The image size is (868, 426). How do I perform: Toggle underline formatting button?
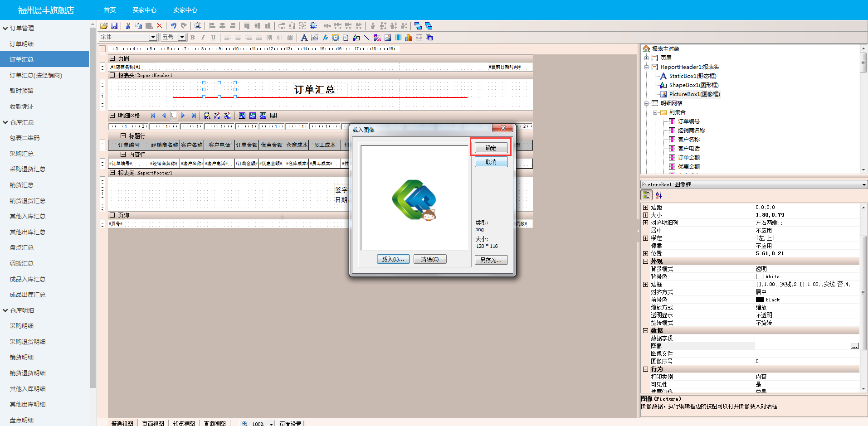[213, 38]
